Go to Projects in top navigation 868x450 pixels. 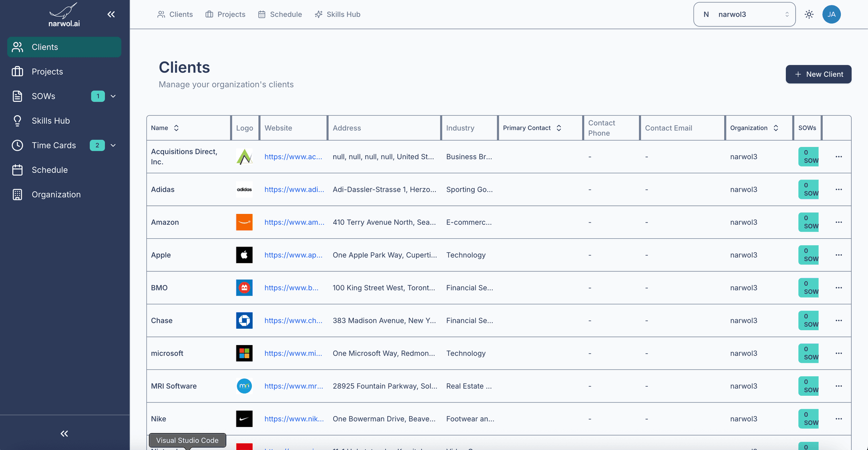click(225, 14)
